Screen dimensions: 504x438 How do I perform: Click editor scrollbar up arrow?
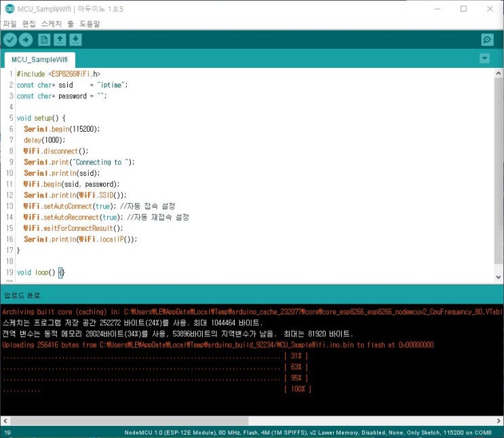click(498, 73)
